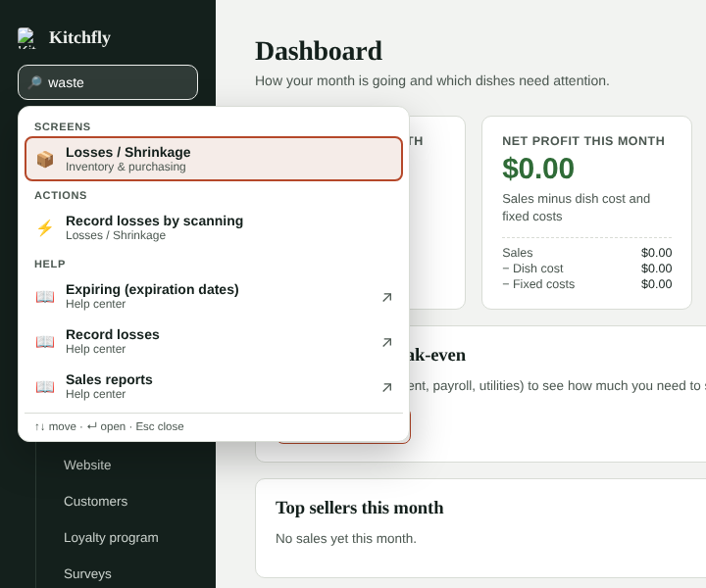
Task: Click external arrow on Sales reports row
Action: click(386, 387)
